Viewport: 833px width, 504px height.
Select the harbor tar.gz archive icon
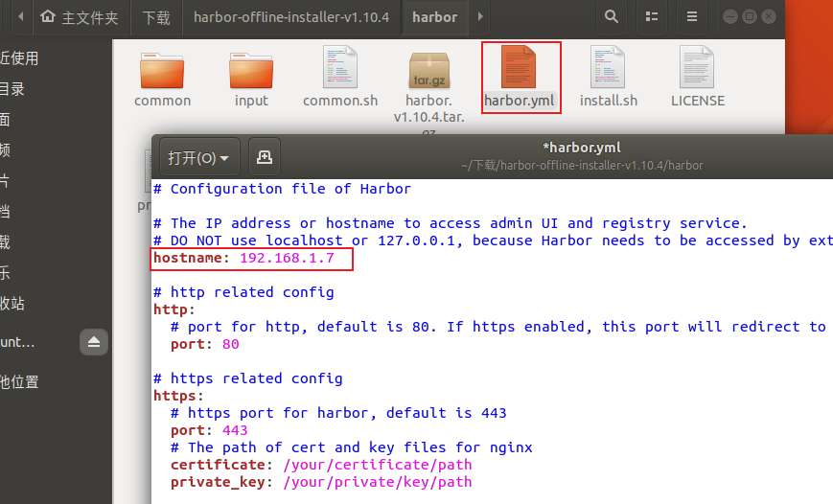429,70
